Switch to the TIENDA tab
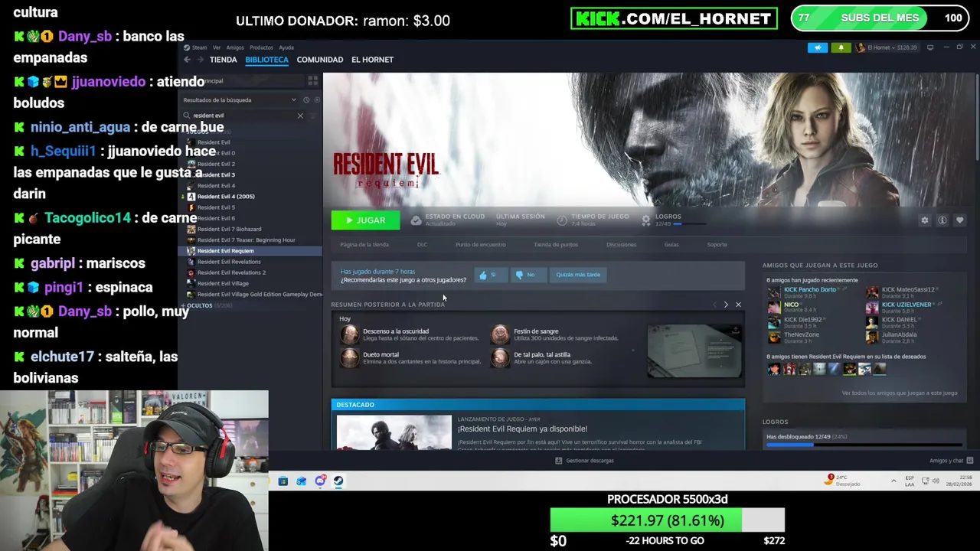This screenshot has height=551, width=980. 224,60
